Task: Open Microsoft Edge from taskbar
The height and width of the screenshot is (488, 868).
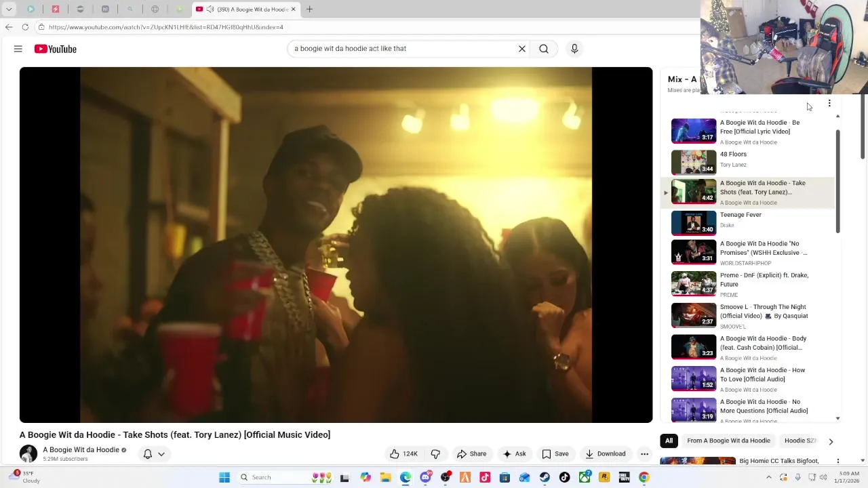Action: coord(406,477)
